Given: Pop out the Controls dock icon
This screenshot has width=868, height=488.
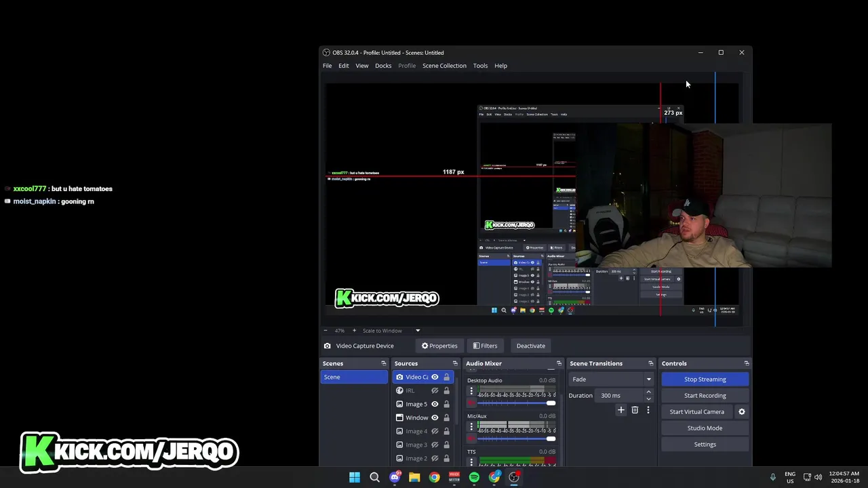Looking at the screenshot, I should pos(746,363).
